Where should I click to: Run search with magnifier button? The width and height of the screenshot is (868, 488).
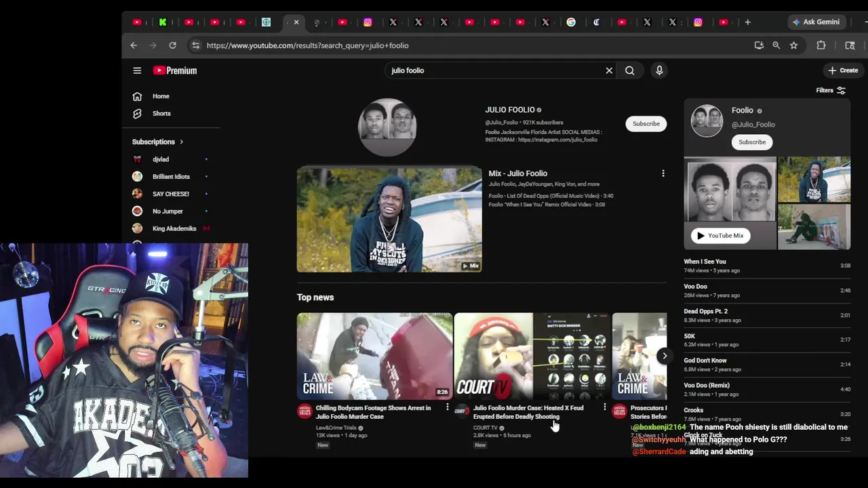630,70
